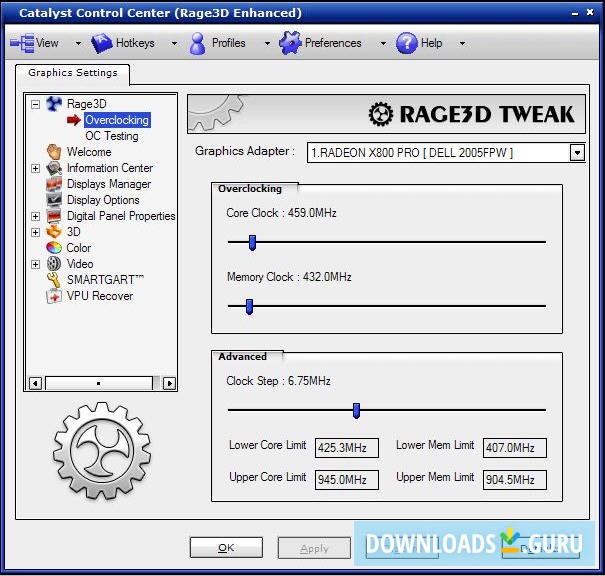
Task: Expand the Information Center node
Action: click(x=35, y=168)
